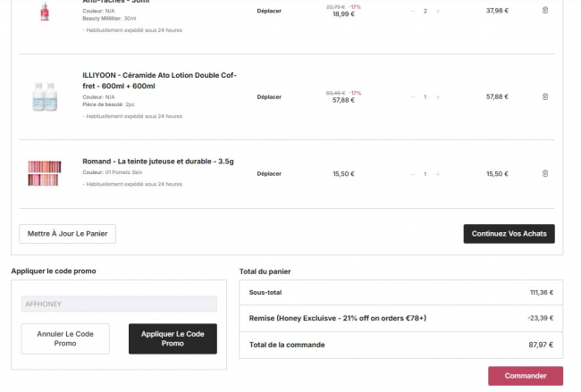Cancel the promo code with Annuler button
The image size is (581, 392).
click(65, 338)
